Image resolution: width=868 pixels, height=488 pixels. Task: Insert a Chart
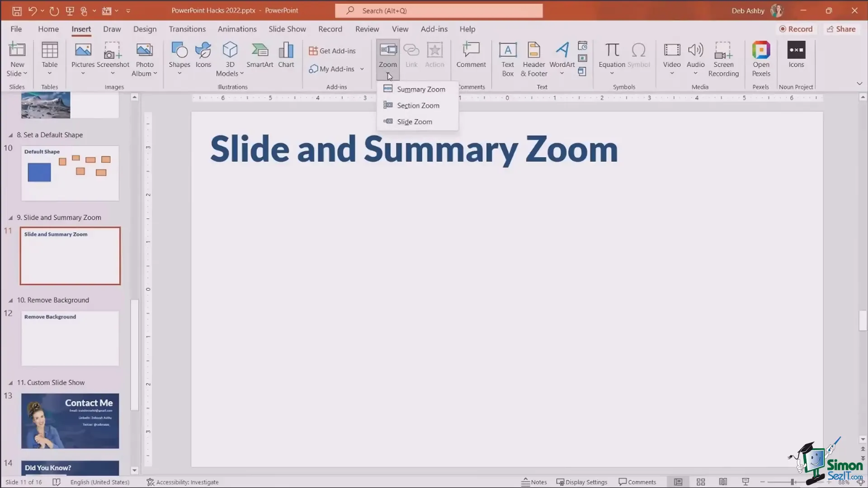286,55
